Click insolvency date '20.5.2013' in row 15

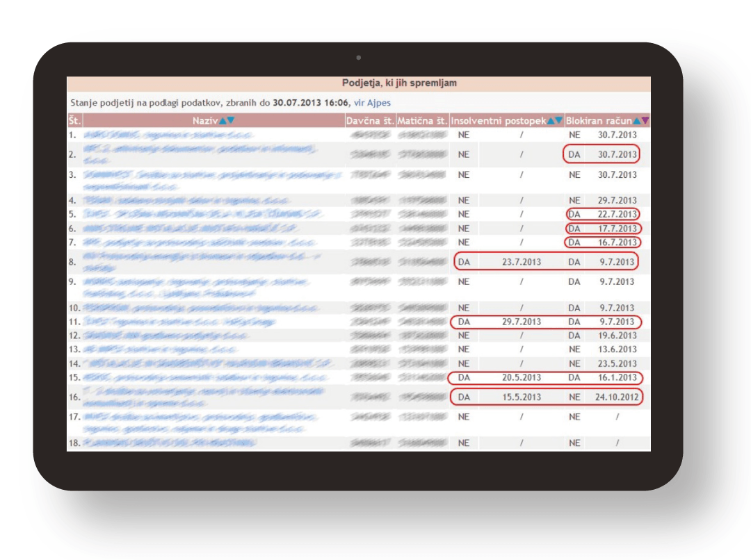point(522,378)
